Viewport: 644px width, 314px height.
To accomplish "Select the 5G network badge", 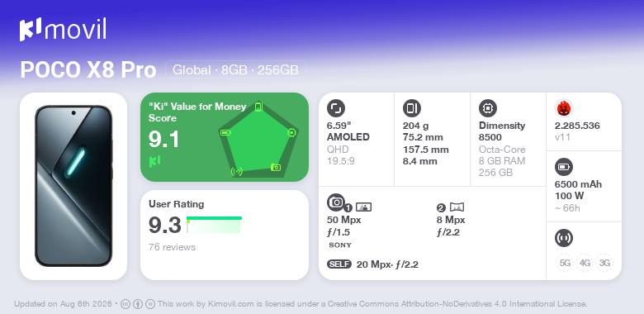I will click(x=565, y=263).
